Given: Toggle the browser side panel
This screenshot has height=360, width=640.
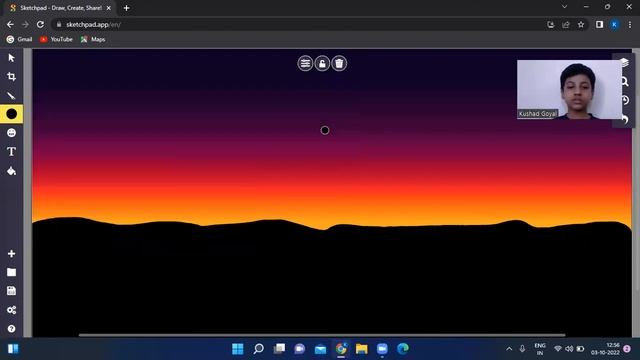Looking at the screenshot, I should 599,24.
